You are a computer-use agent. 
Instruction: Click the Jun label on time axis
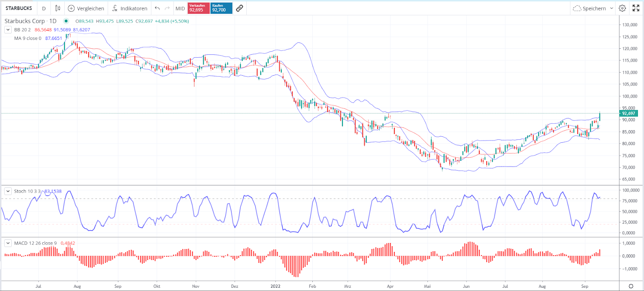point(466,286)
